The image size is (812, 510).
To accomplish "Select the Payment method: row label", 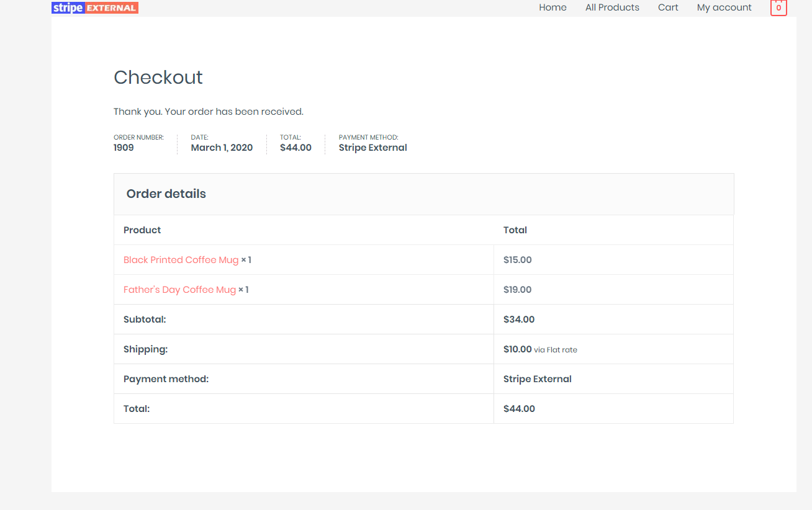I will [166, 379].
